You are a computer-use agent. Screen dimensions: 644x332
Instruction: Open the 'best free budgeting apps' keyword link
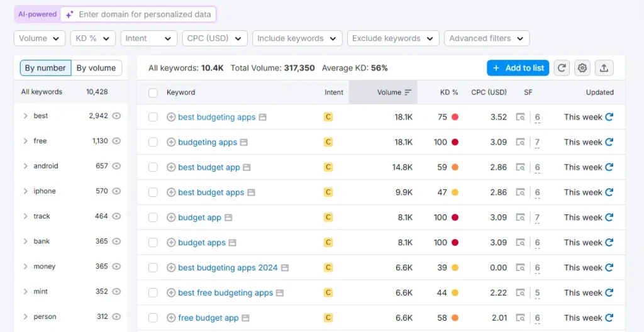(226, 292)
